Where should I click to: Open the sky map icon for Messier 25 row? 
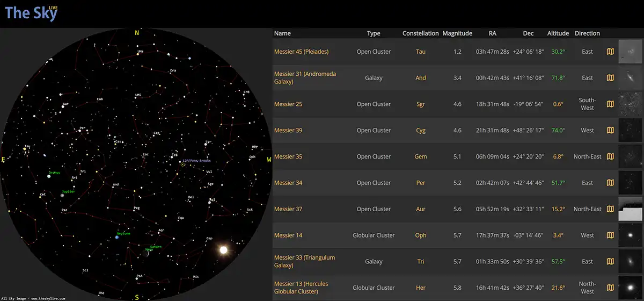click(610, 104)
